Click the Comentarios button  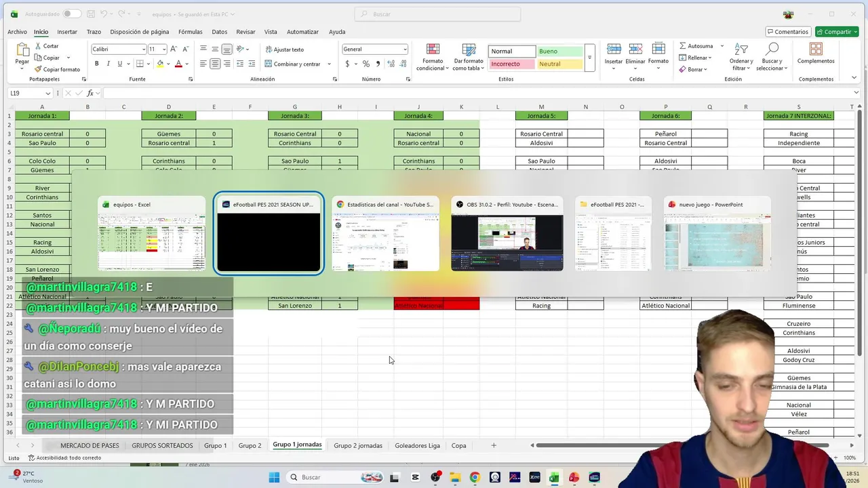point(788,32)
